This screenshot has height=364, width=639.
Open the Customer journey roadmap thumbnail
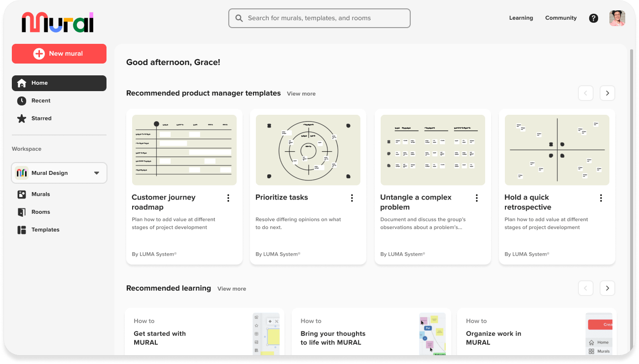click(184, 150)
